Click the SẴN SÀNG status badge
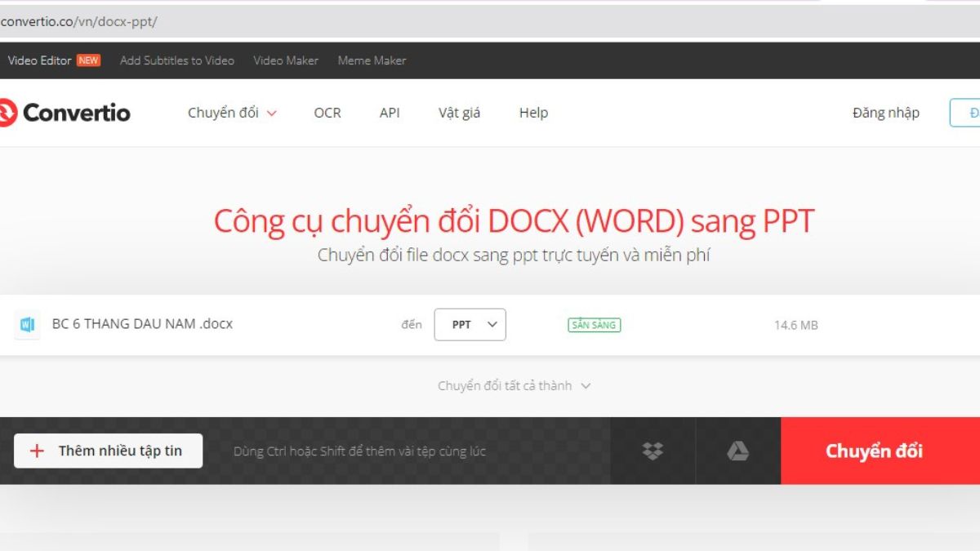The image size is (980, 551). coord(595,325)
